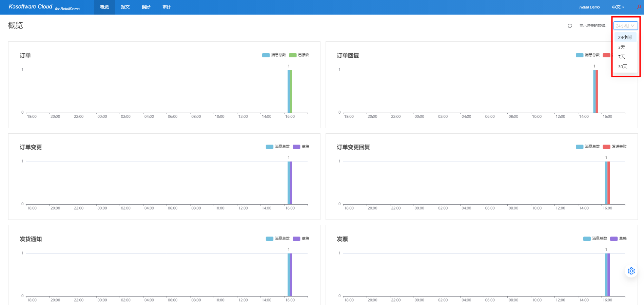Switch to the 报文 tab
The width and height of the screenshot is (644, 305).
(125, 7)
